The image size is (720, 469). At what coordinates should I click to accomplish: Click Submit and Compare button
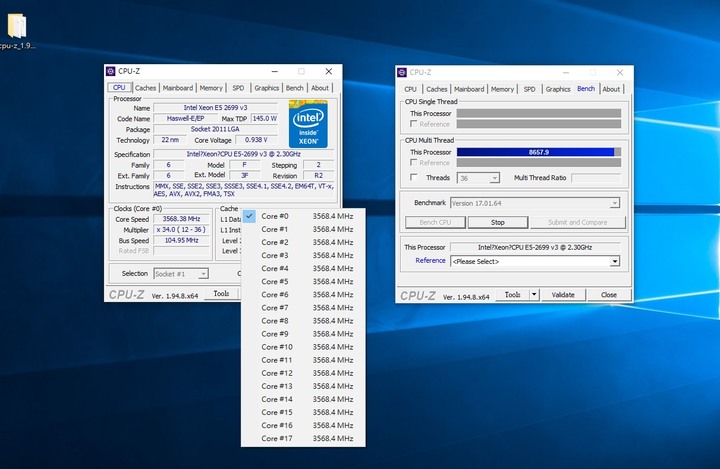tap(578, 222)
